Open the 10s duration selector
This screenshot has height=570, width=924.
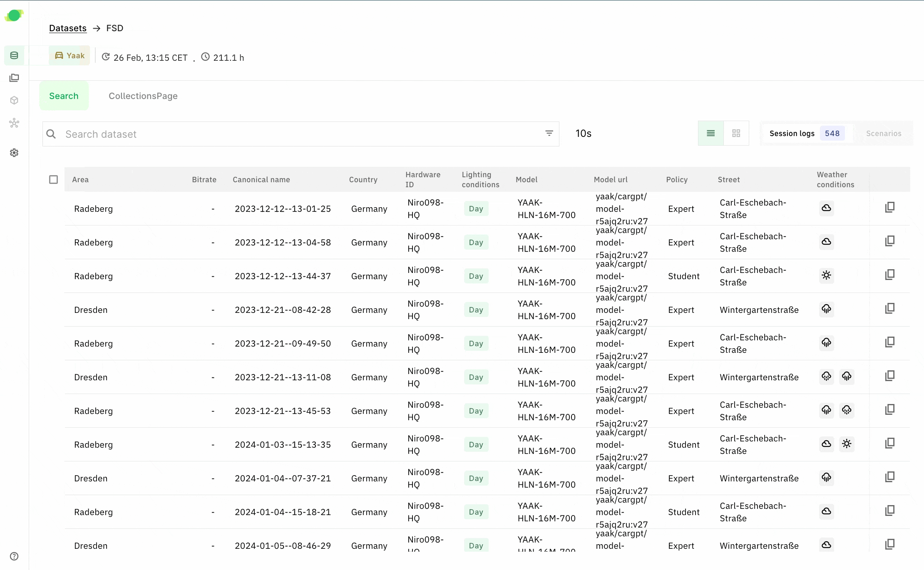pyautogui.click(x=583, y=134)
